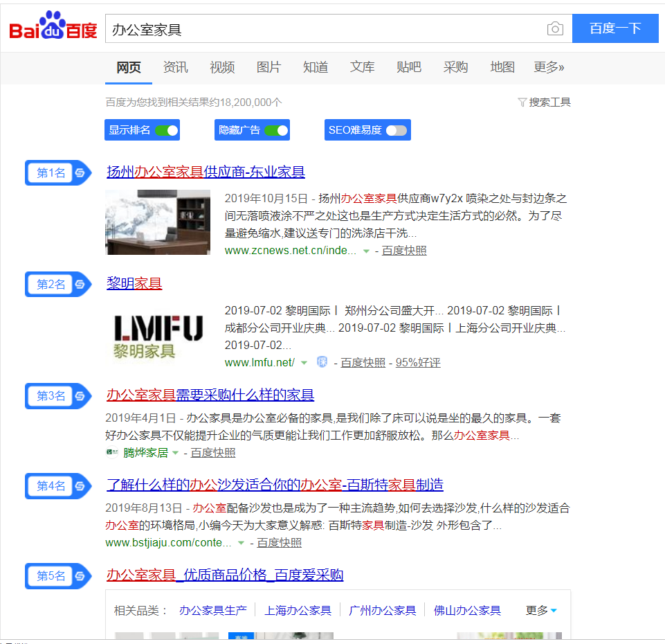Open result 扬州办公室家具供应商-东业家具
The height and width of the screenshot is (644, 665).
(x=206, y=172)
